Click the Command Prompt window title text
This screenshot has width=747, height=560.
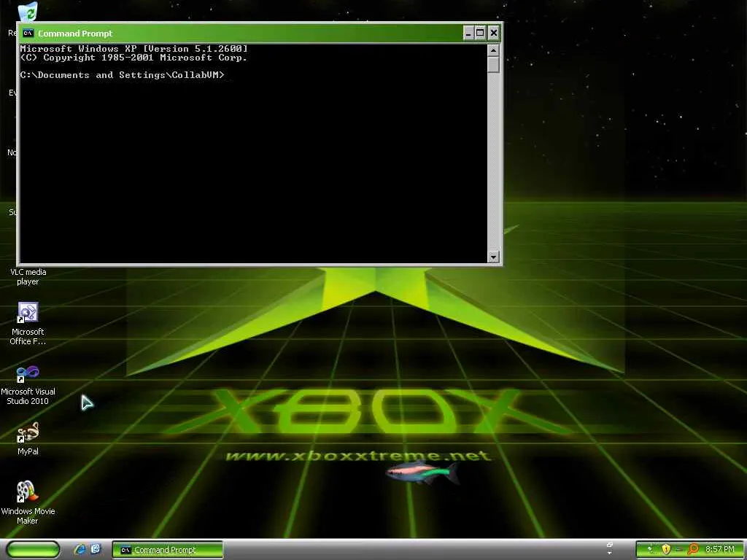75,34
